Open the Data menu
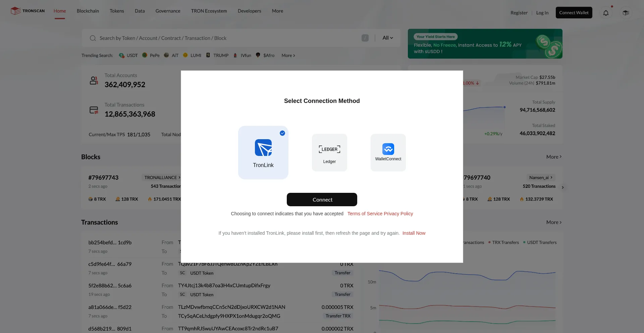The image size is (644, 333). pyautogui.click(x=140, y=11)
